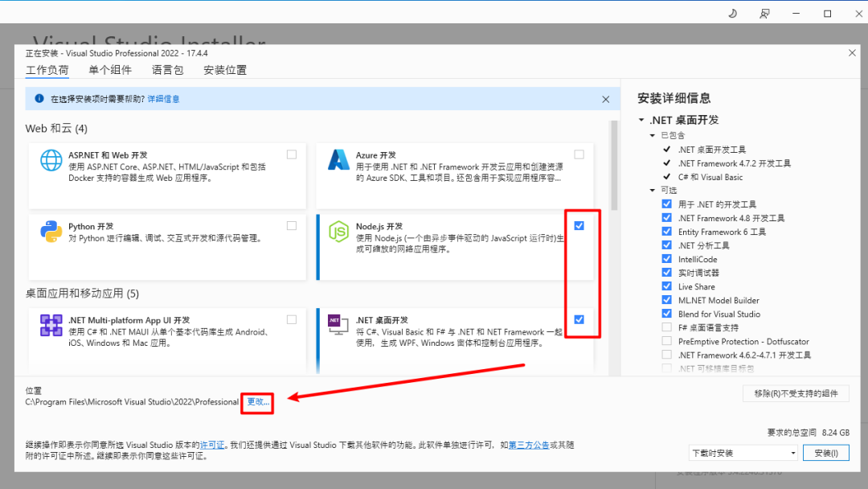
Task: Check PreEmptive Protection - Dotfuscator option
Action: (666, 341)
